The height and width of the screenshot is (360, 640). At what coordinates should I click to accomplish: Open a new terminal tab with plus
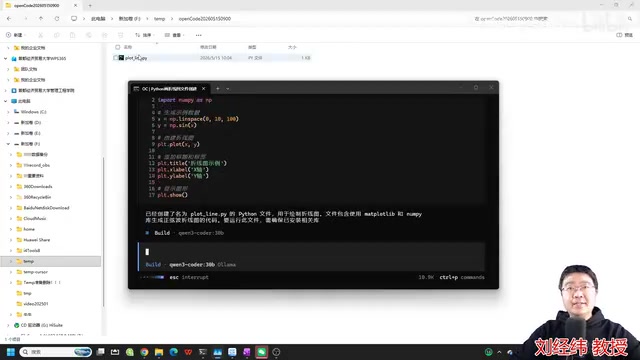pyautogui.click(x=218, y=88)
